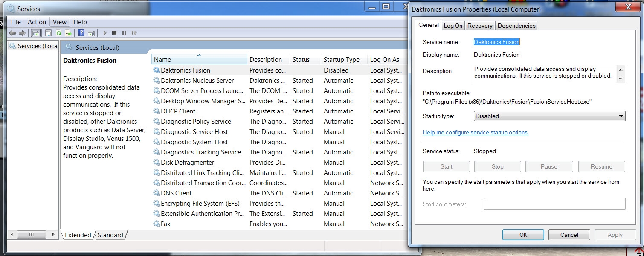Click the blue Help question mark icon
The height and width of the screenshot is (256, 644).
(81, 33)
